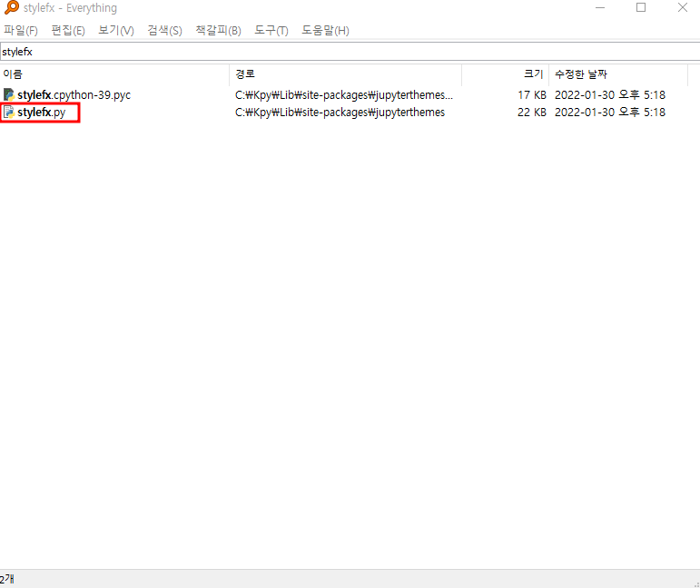This screenshot has height=588, width=700.
Task: Open the 도움말(H) menu
Action: pyautogui.click(x=325, y=30)
